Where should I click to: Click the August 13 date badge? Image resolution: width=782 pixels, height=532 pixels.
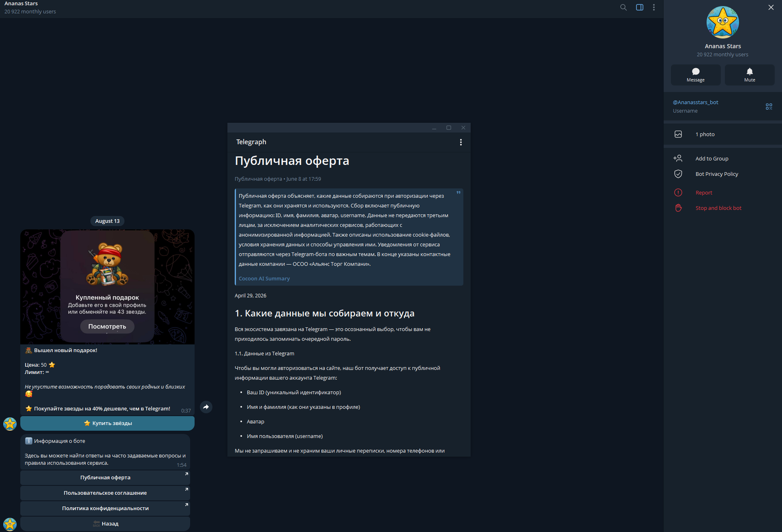107,221
